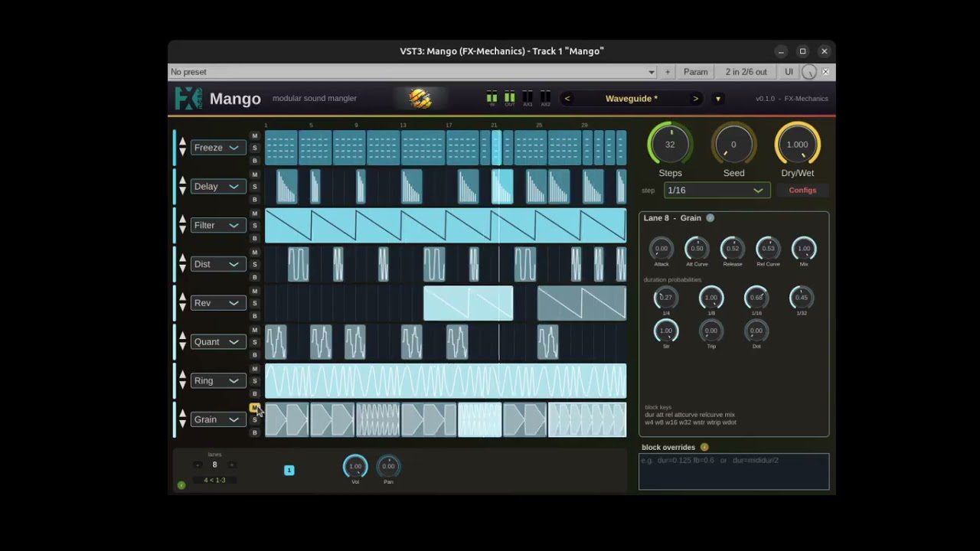980x551 pixels.
Task: Open the Configs panel
Action: click(802, 191)
